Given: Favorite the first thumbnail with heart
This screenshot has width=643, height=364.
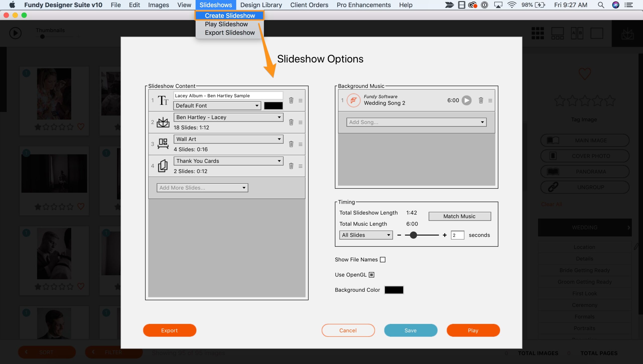Looking at the screenshot, I should (81, 127).
